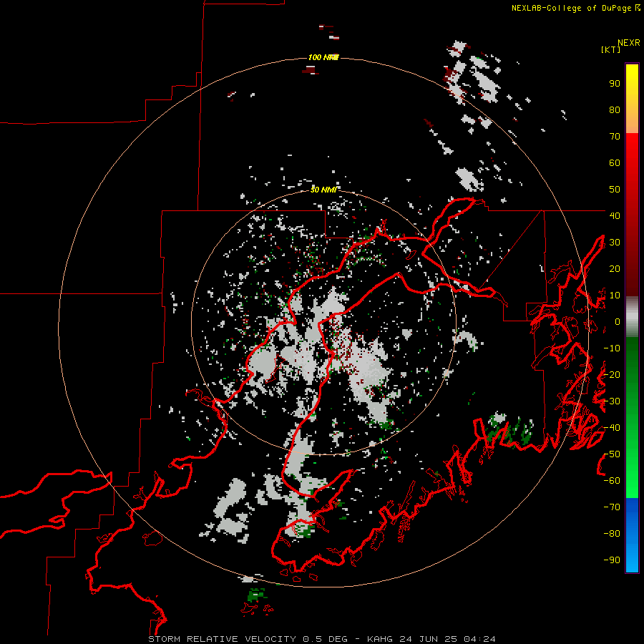Click the [KT] units label

coord(610,49)
